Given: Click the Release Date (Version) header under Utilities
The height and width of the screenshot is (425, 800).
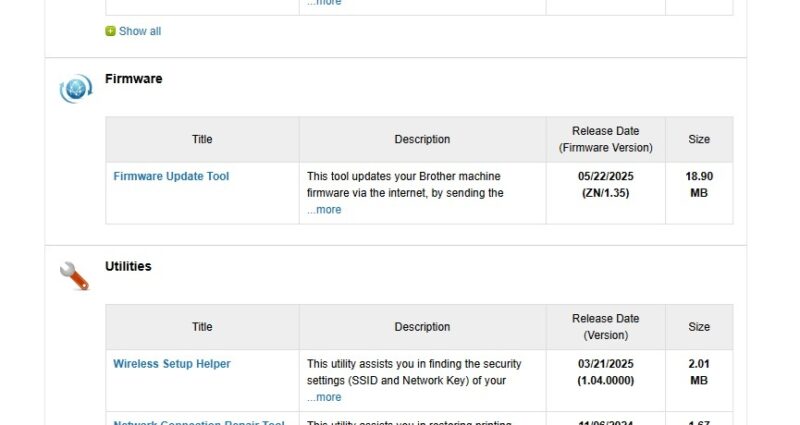Looking at the screenshot, I should pyautogui.click(x=605, y=327).
